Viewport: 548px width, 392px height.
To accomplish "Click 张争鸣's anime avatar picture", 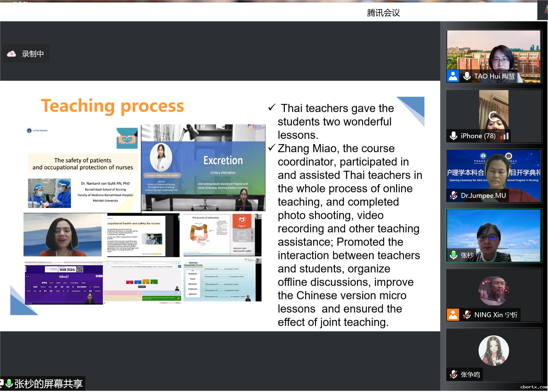I will pyautogui.click(x=494, y=350).
